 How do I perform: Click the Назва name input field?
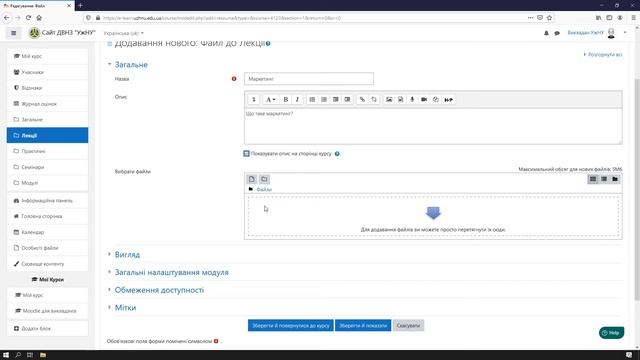pyautogui.click(x=309, y=79)
